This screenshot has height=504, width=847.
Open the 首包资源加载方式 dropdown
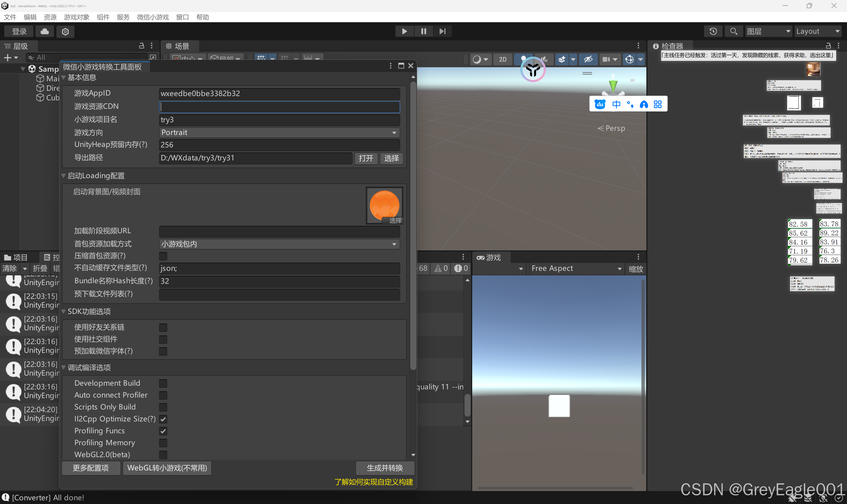pyautogui.click(x=279, y=244)
